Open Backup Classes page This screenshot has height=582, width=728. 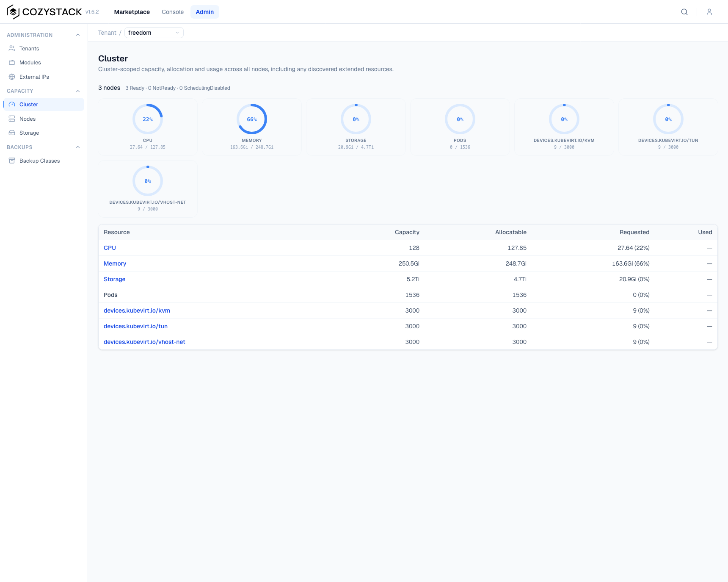44,161
